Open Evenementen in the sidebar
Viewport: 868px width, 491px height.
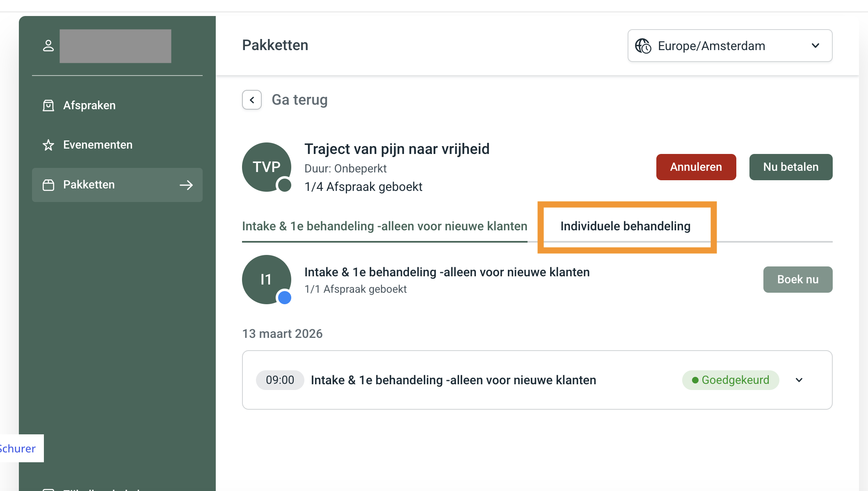click(98, 145)
